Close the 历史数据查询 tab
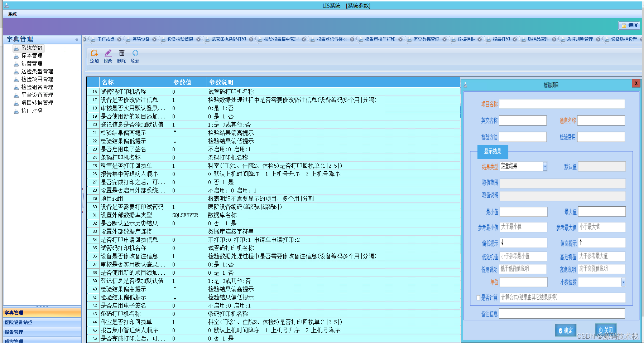644x343 pixels. pyautogui.click(x=444, y=39)
